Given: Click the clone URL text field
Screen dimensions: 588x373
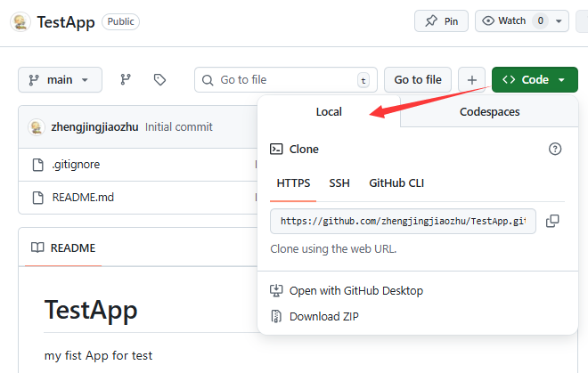Looking at the screenshot, I should [x=403, y=221].
